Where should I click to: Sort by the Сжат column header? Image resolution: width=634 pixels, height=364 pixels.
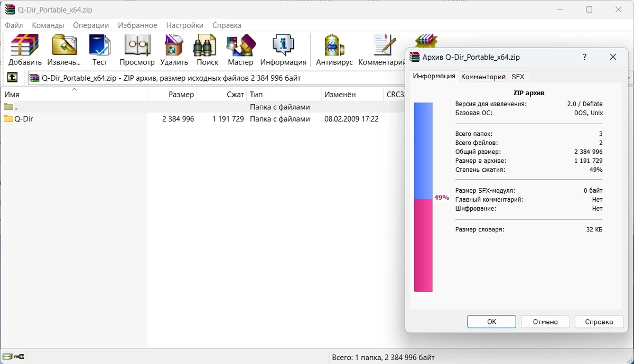point(222,95)
